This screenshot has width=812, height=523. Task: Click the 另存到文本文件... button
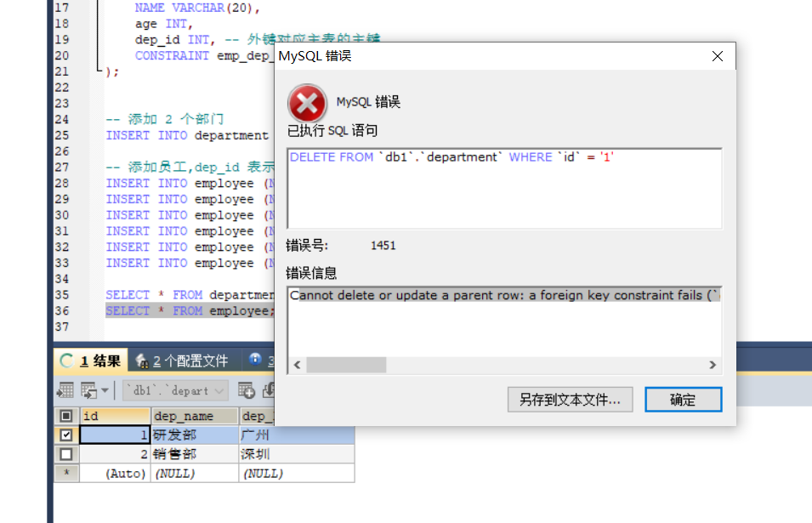pos(570,399)
